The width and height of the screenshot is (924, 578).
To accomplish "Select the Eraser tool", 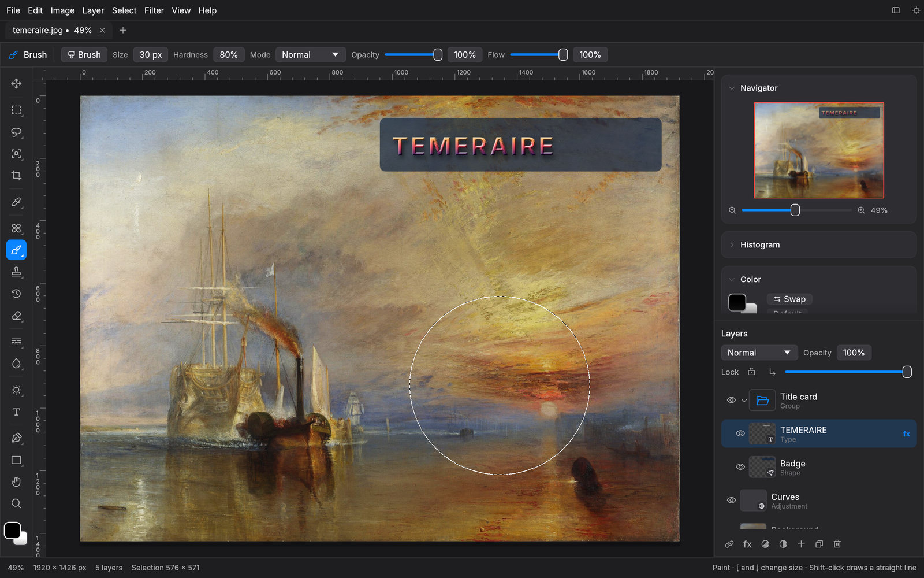I will [x=16, y=316].
